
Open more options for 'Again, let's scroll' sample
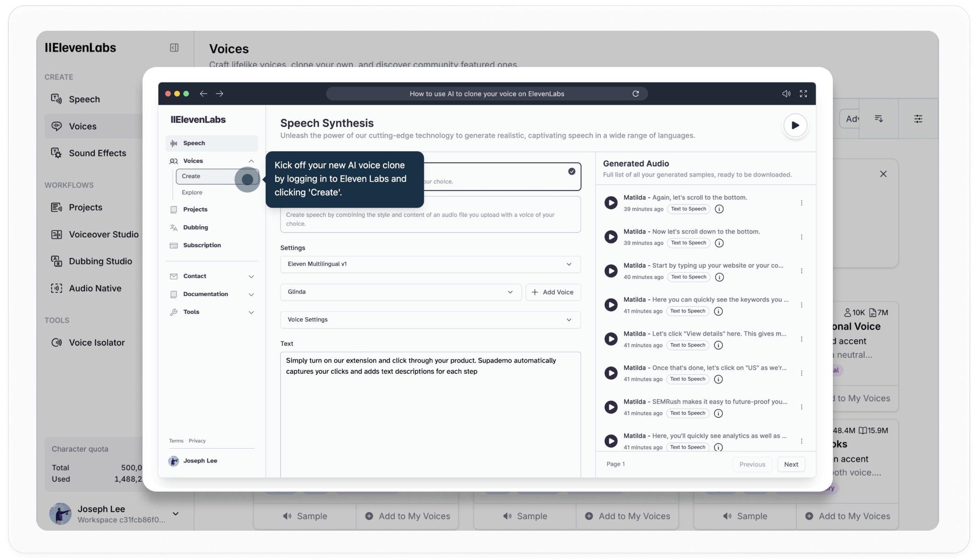click(x=801, y=202)
